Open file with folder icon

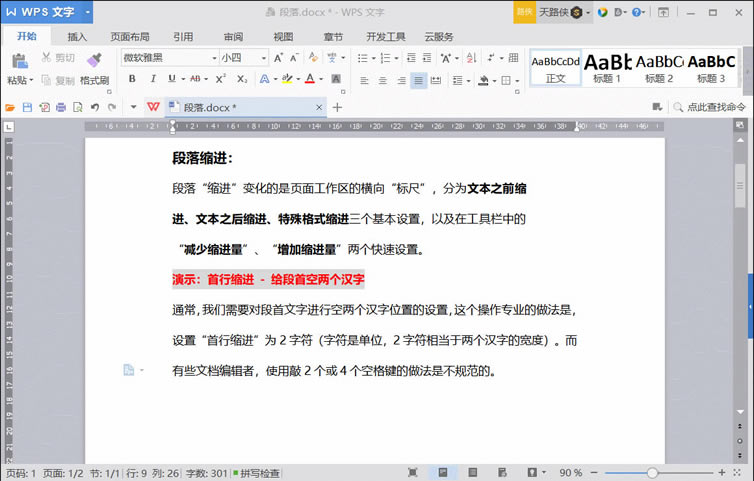[x=10, y=107]
